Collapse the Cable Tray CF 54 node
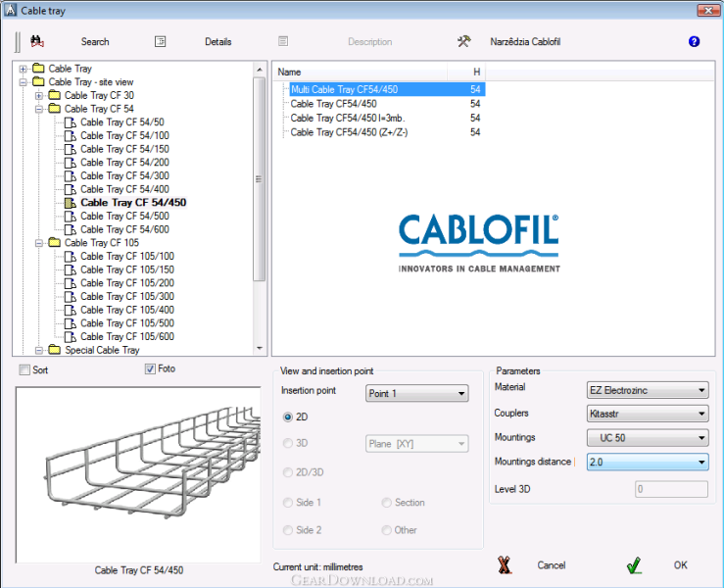This screenshot has height=588, width=724. [x=39, y=109]
